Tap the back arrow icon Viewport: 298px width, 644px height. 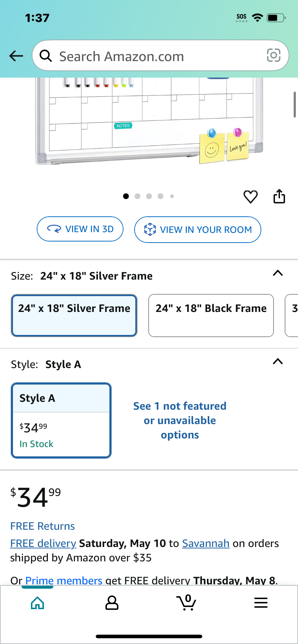tap(16, 56)
